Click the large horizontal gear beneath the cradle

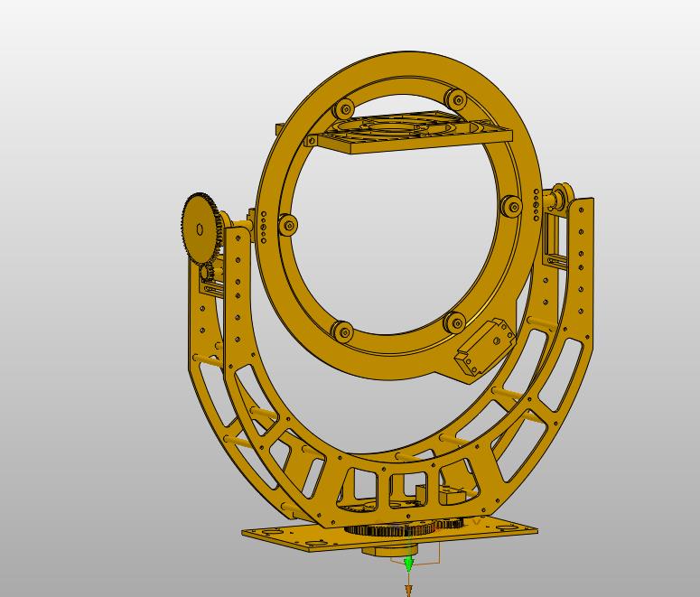[x=389, y=530]
